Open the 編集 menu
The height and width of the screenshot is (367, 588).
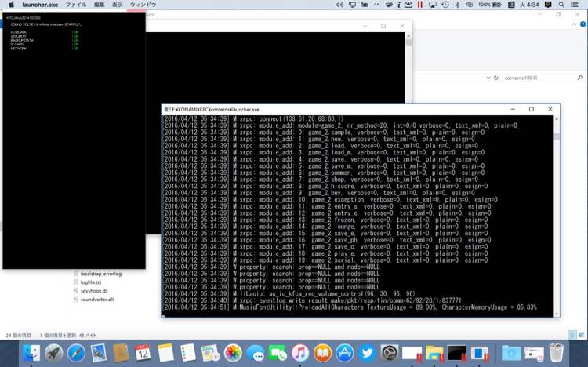pyautogui.click(x=99, y=5)
